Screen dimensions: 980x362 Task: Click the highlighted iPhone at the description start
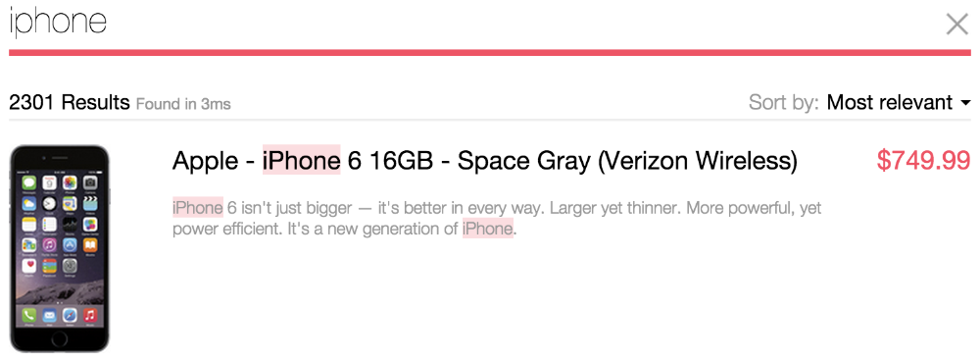[x=198, y=208]
